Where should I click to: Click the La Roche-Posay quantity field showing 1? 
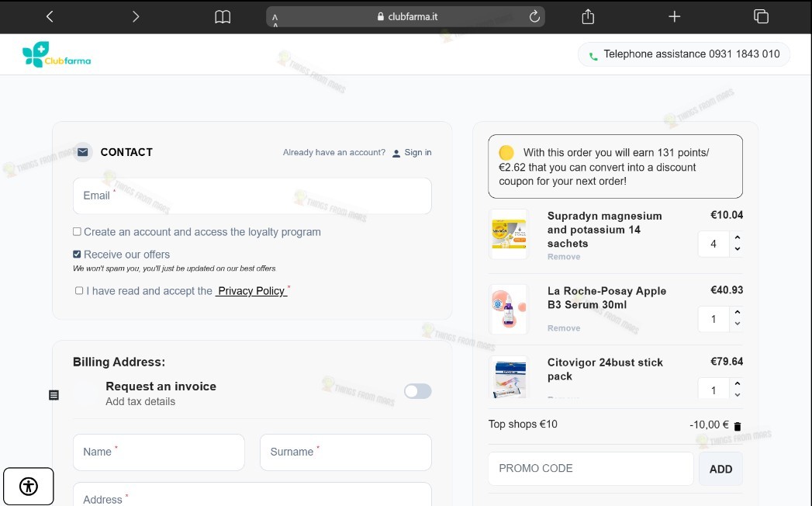click(x=714, y=319)
